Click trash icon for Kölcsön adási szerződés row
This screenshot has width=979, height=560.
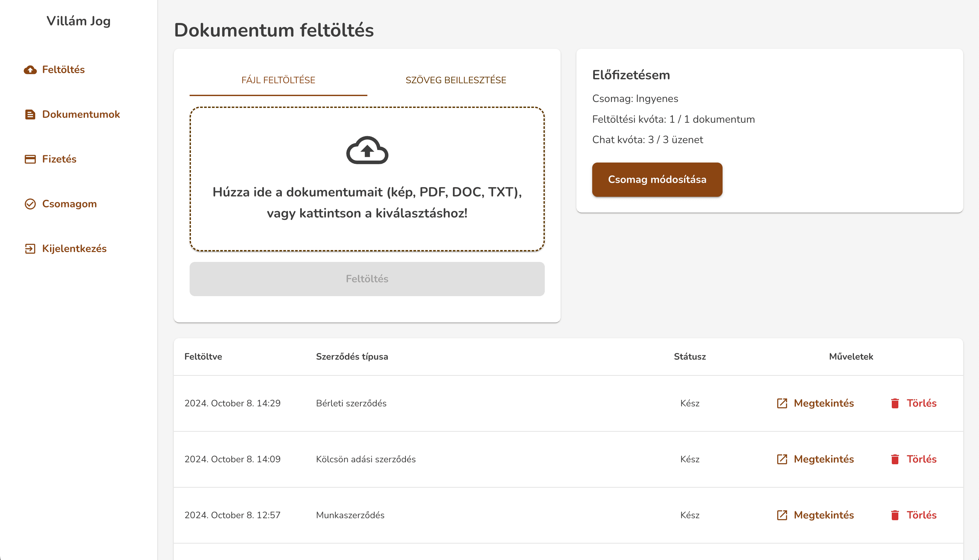coord(895,459)
